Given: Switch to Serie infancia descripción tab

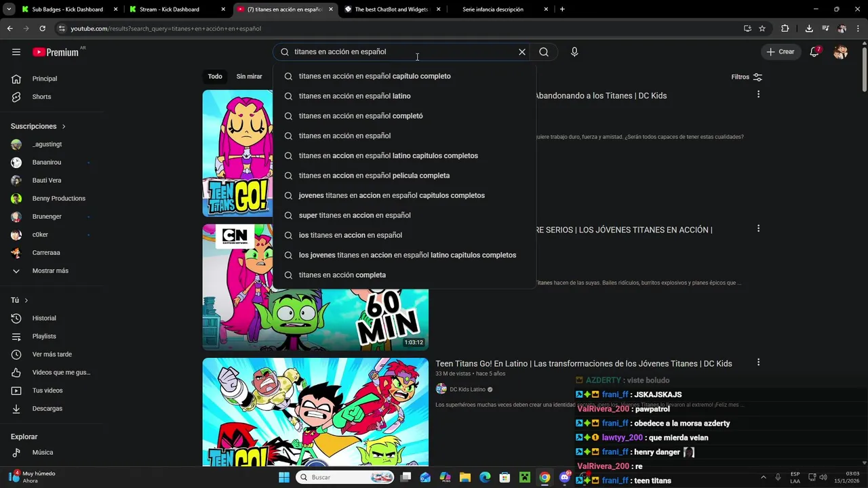Looking at the screenshot, I should (498, 9).
